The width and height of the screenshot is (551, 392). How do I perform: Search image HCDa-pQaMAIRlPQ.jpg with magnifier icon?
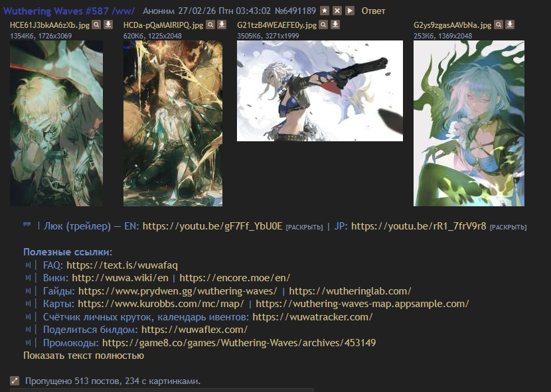point(210,25)
